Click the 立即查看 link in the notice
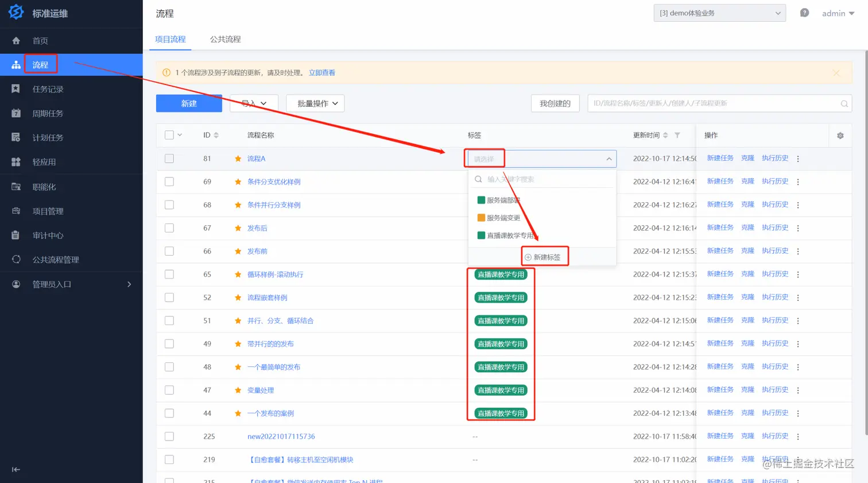Viewport: 868px width, 483px height. pyautogui.click(x=322, y=73)
